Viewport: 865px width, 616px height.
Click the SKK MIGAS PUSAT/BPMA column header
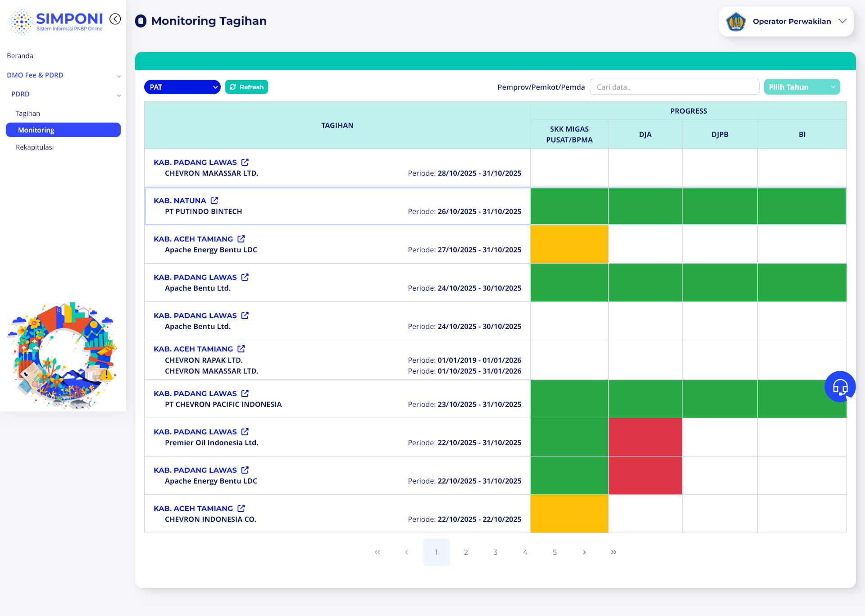pos(569,134)
